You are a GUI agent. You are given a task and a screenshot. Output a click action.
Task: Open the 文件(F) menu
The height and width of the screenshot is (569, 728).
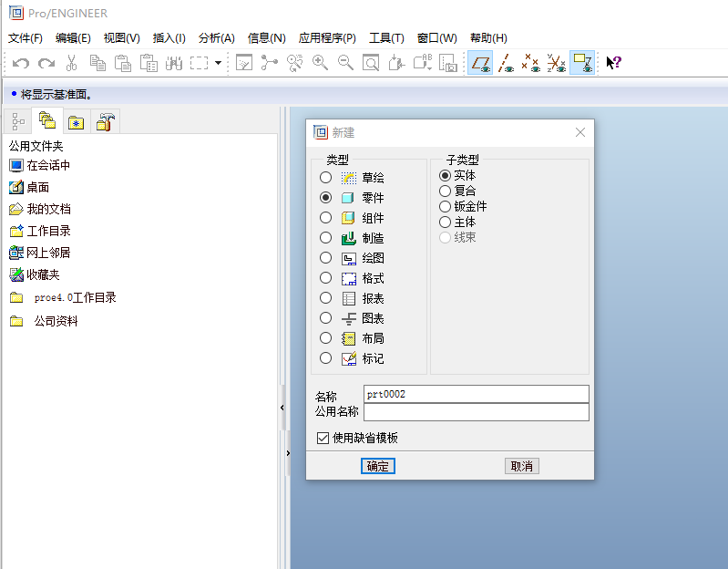[x=26, y=38]
